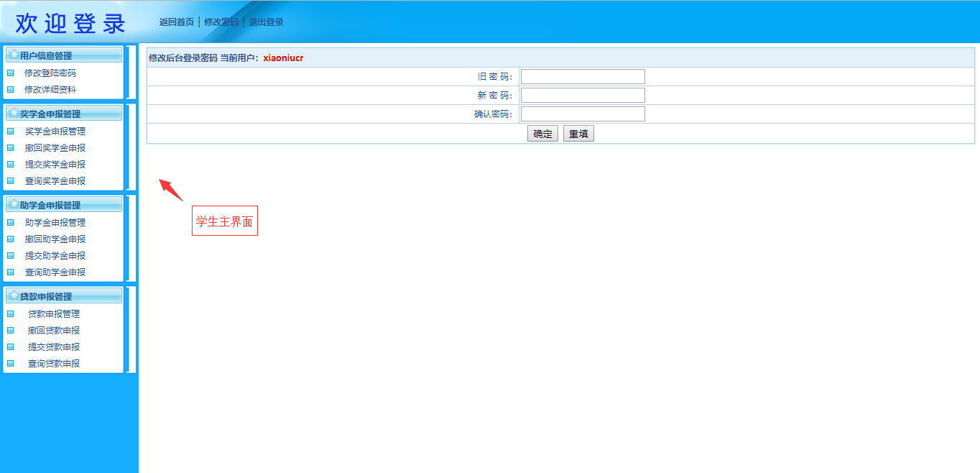The width and height of the screenshot is (980, 473).
Task: Click the bullet icon beside 修改登陆密码
Action: (x=11, y=73)
